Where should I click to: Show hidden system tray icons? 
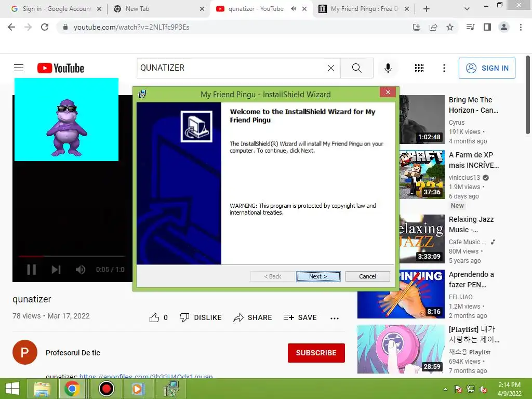click(x=445, y=389)
